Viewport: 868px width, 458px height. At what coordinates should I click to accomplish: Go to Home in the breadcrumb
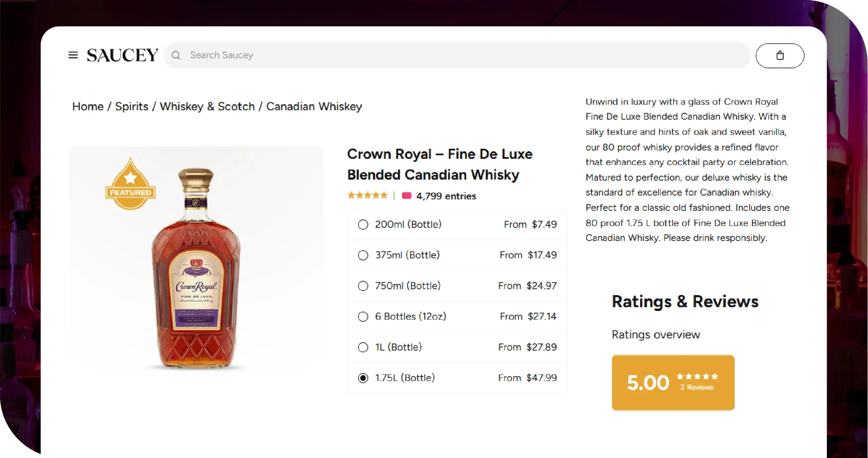(88, 106)
